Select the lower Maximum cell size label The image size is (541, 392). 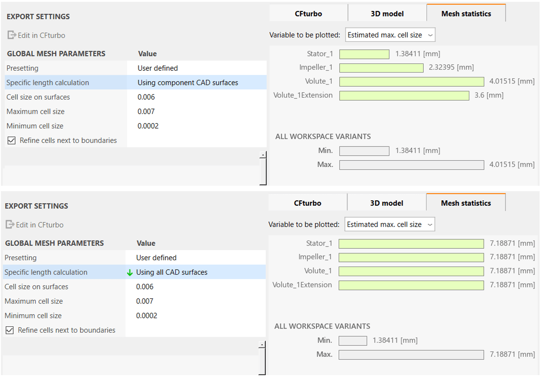[x=34, y=301]
